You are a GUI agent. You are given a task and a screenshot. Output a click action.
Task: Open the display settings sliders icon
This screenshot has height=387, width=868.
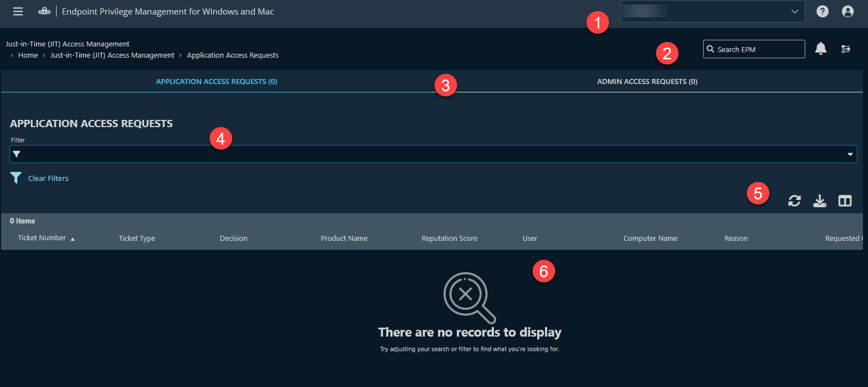[x=846, y=49]
